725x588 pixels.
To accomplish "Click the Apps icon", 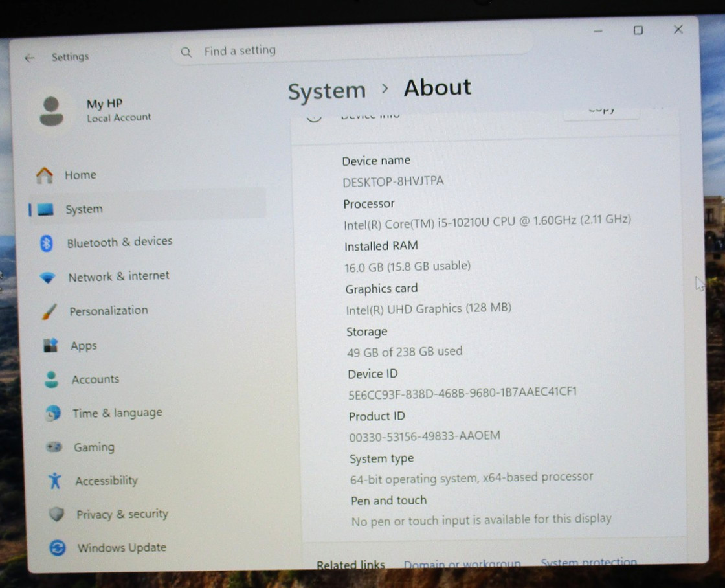I will click(x=50, y=346).
